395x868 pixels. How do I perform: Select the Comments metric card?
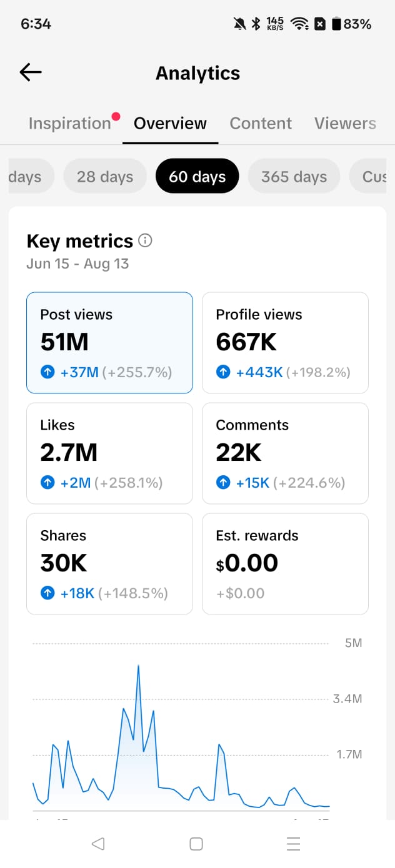click(x=285, y=453)
